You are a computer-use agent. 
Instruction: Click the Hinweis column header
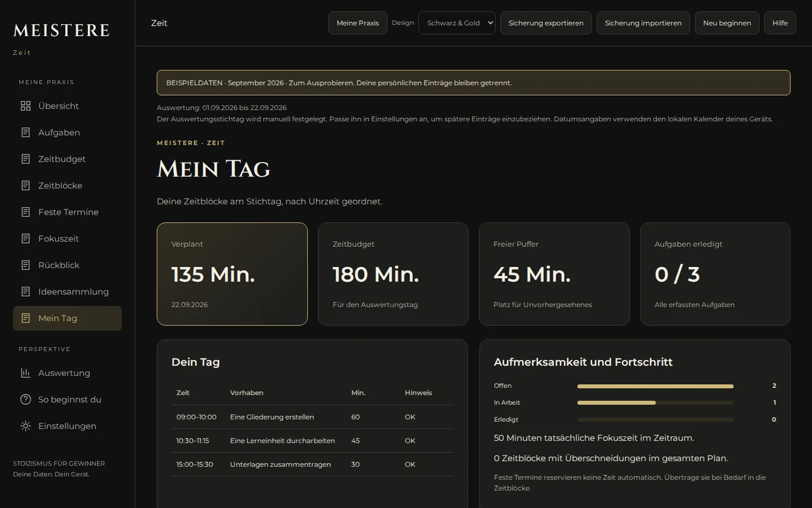click(x=418, y=392)
